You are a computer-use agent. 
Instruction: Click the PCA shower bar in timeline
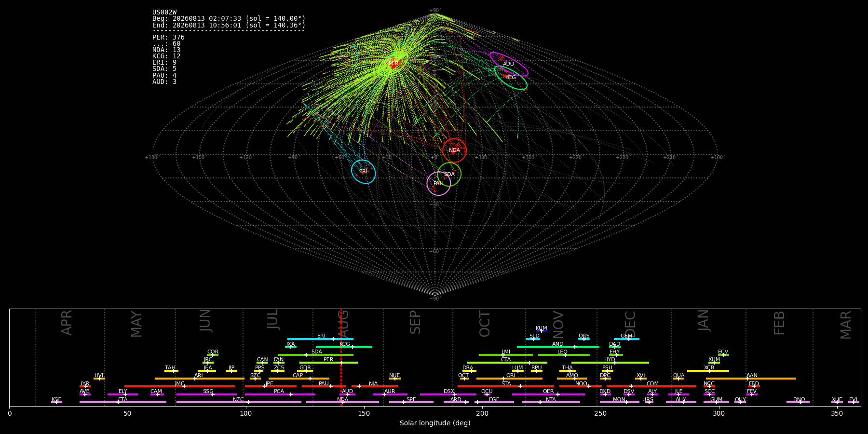coord(280,394)
